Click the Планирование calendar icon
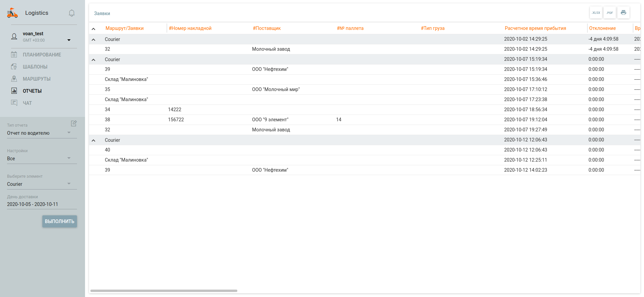This screenshot has width=644, height=297. point(14,54)
